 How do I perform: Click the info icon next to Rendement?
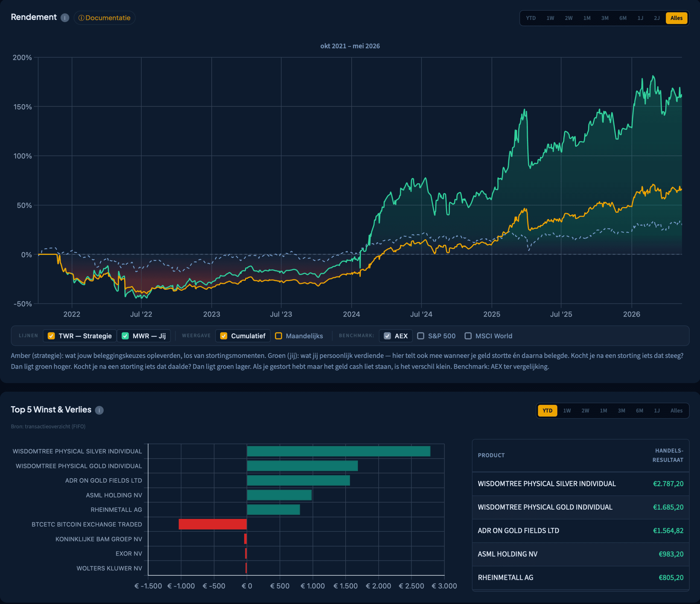click(65, 17)
